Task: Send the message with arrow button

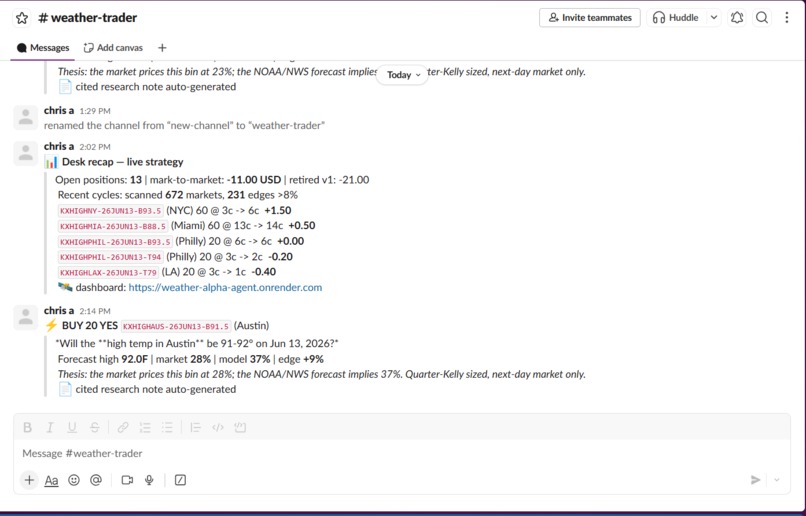Action: (755, 480)
